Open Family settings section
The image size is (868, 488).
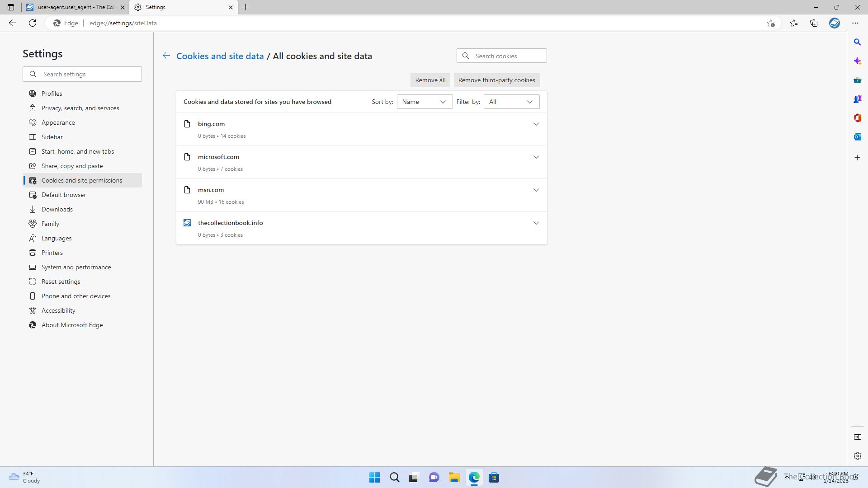pyautogui.click(x=82, y=224)
